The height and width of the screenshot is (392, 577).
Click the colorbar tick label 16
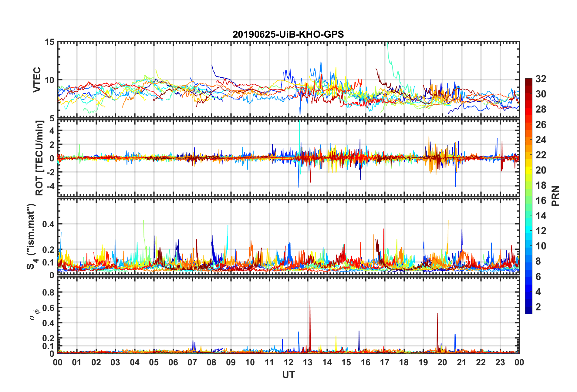point(541,201)
